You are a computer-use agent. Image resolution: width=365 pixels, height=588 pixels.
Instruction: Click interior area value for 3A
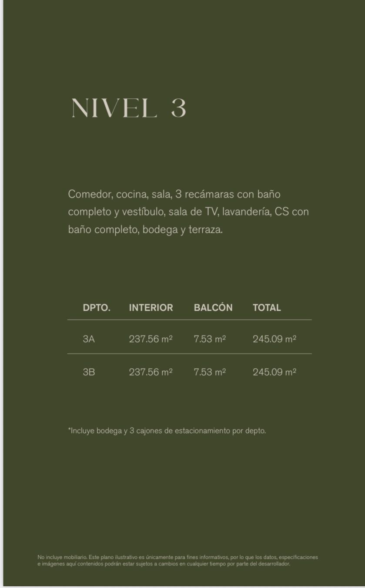[x=151, y=339]
